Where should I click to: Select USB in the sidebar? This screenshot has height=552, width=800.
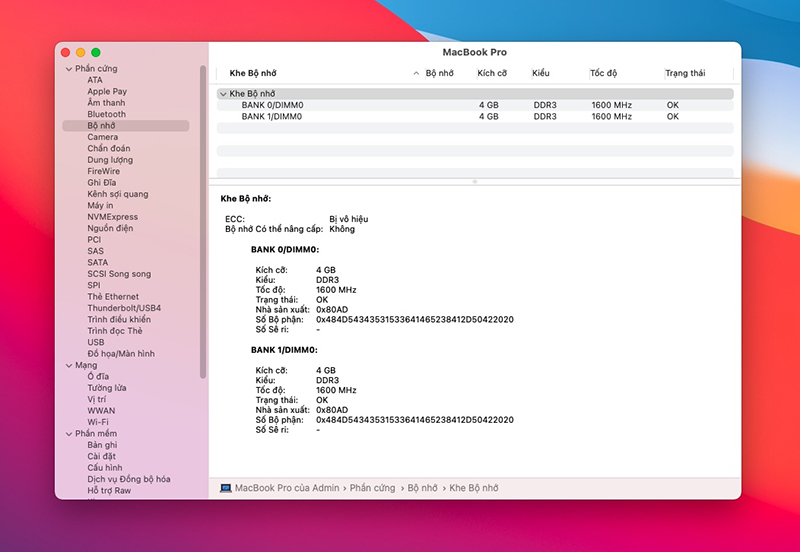click(95, 342)
